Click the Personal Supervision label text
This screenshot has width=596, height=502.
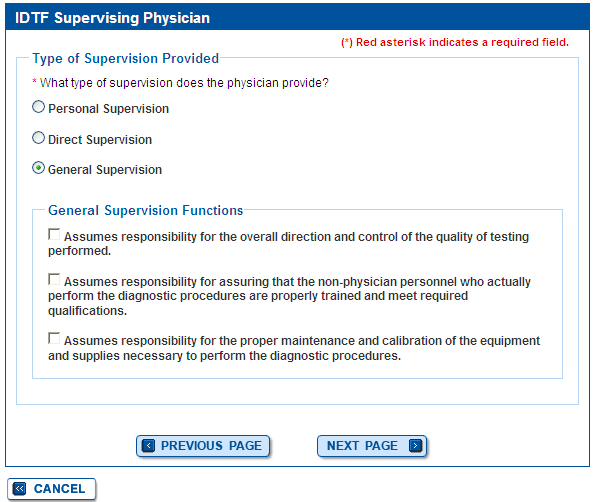[x=108, y=109]
